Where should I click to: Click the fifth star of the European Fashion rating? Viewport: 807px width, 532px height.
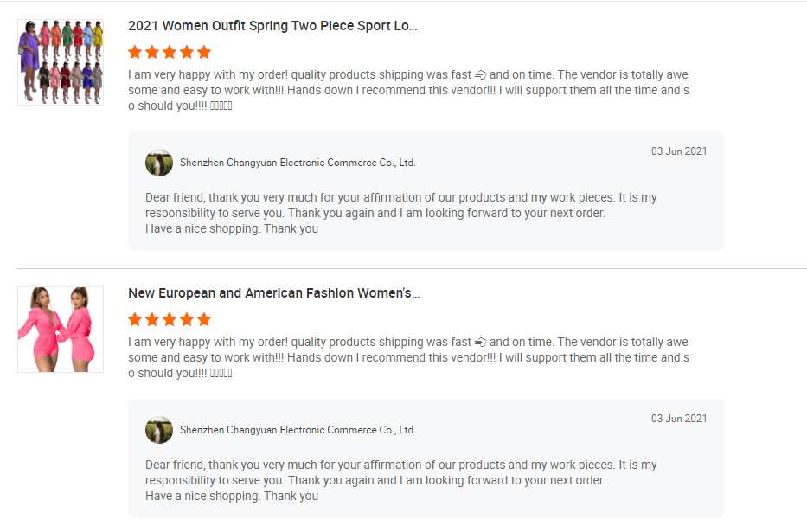pos(204,319)
